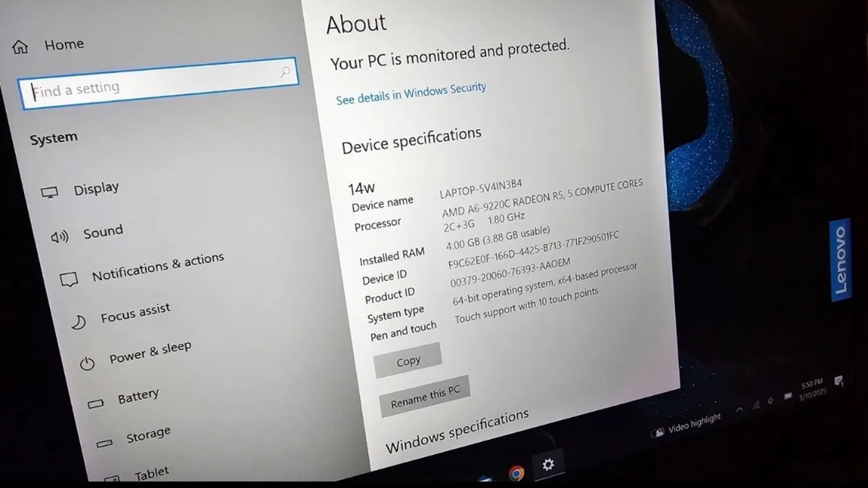This screenshot has height=488, width=868.
Task: Open the Display page label
Action: (96, 188)
